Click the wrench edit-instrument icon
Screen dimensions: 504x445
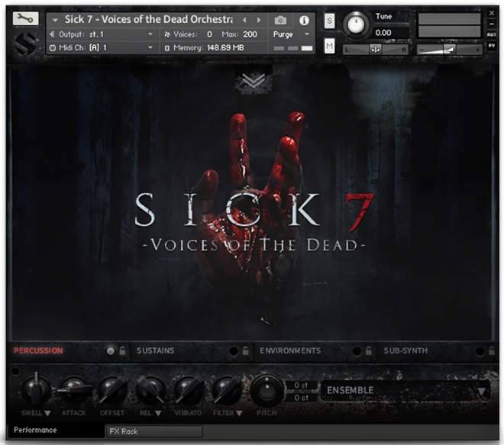23,20
